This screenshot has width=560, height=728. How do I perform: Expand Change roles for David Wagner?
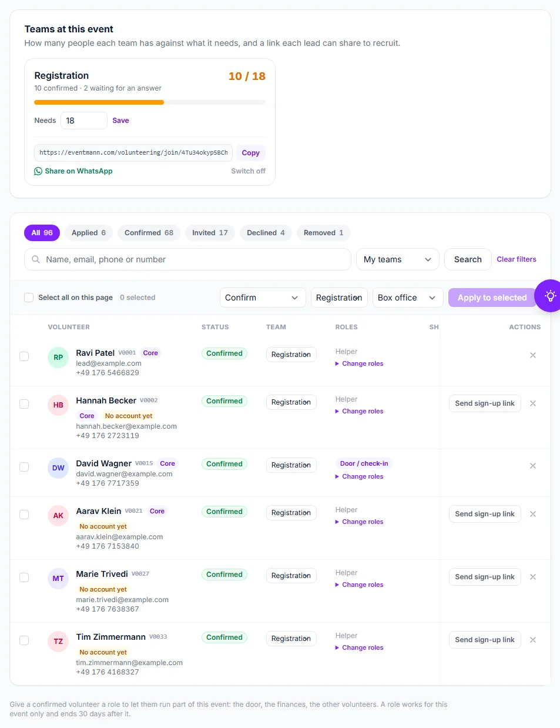tap(359, 476)
